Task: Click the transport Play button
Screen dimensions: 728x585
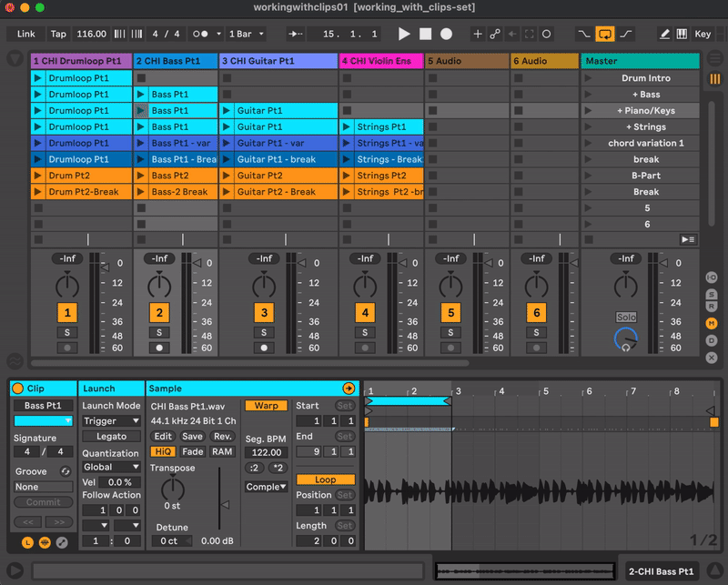Action: tap(405, 34)
